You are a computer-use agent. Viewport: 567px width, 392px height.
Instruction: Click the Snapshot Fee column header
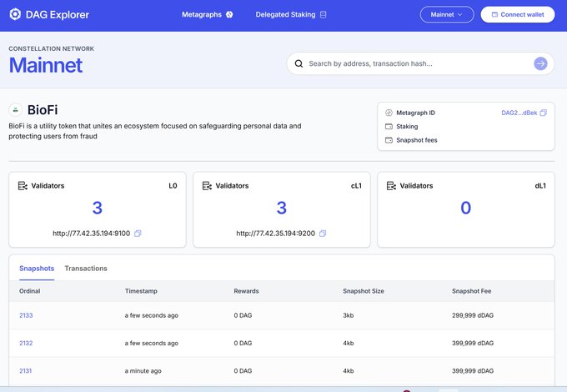472,291
